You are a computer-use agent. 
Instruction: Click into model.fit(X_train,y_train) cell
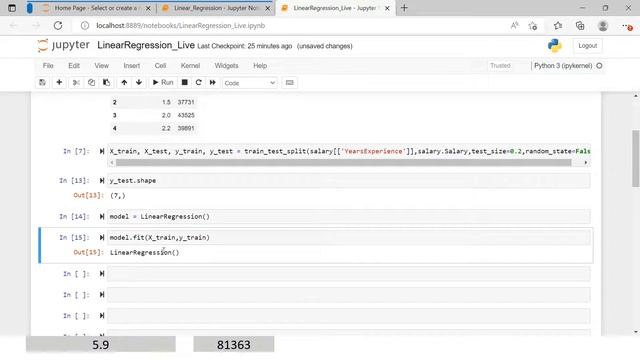tap(349, 238)
